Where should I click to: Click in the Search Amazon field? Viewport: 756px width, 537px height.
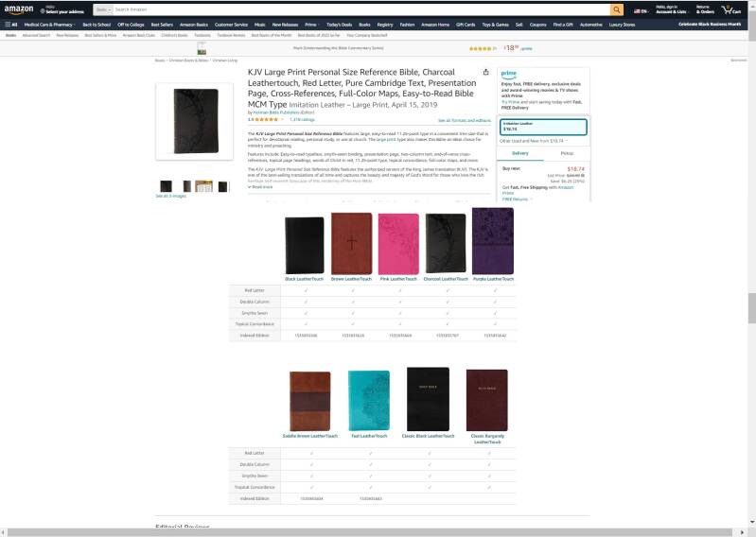(x=361, y=9)
